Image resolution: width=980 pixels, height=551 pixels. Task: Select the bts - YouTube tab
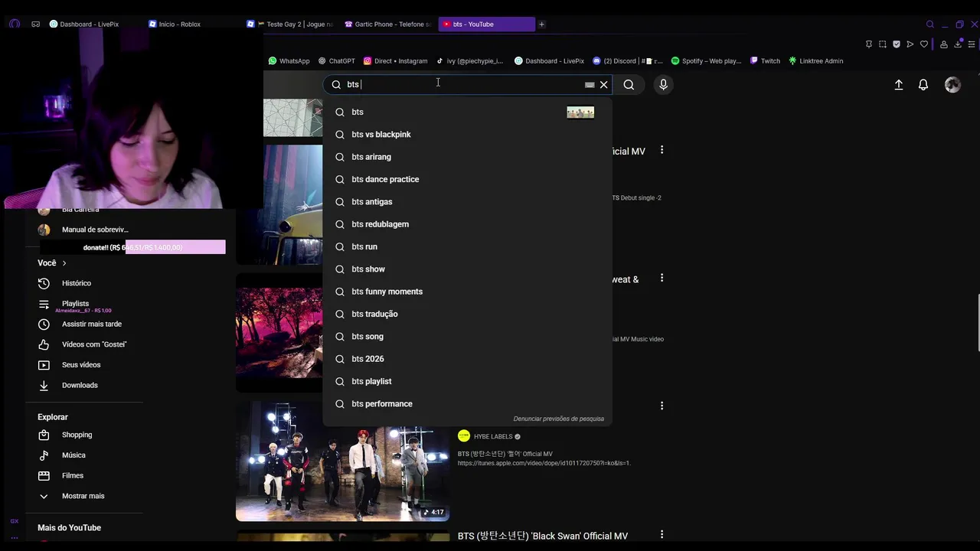[x=487, y=24]
